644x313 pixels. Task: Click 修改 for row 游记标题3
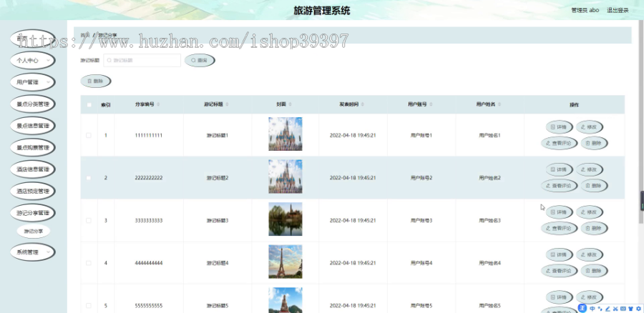(590, 212)
